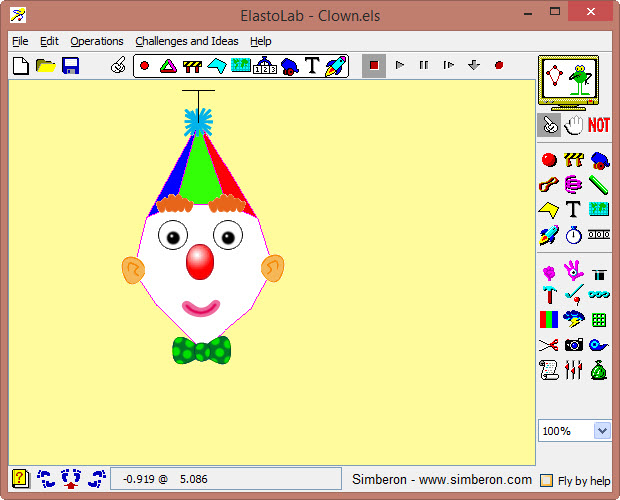The image size is (620, 500).
Task: Click the clown's red nose on canvas
Action: 200,262
